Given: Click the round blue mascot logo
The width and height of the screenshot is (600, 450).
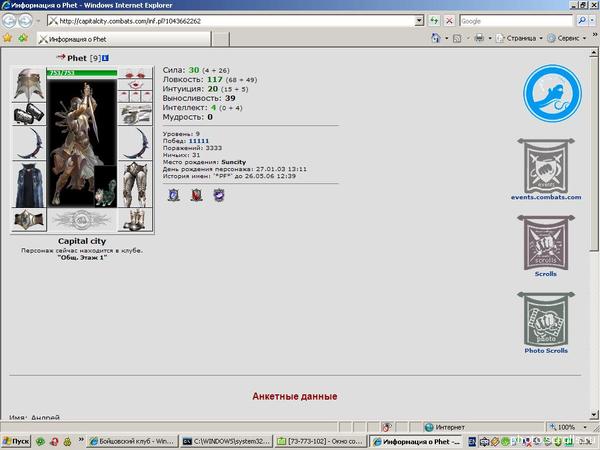Looking at the screenshot, I should [x=552, y=93].
